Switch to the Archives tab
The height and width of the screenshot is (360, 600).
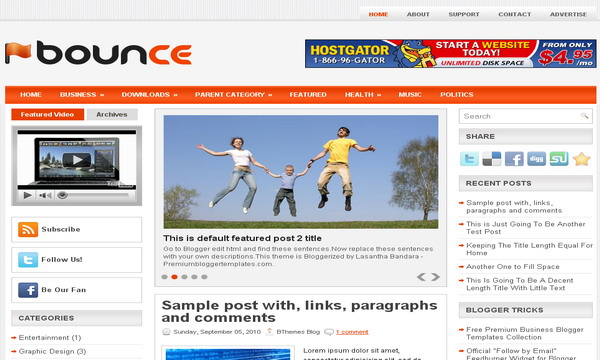click(112, 114)
